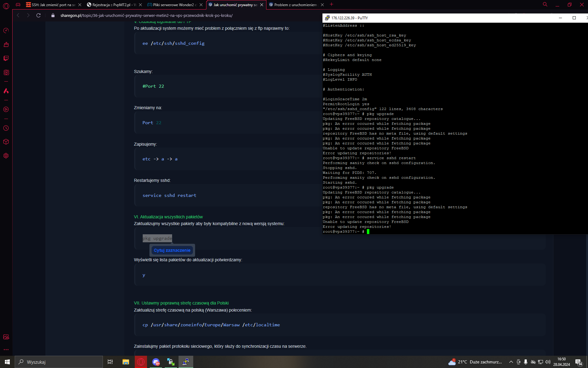Screen dimensions: 588x368
Task: Open GX Cleaner broom icon
Action: pyautogui.click(x=6, y=44)
